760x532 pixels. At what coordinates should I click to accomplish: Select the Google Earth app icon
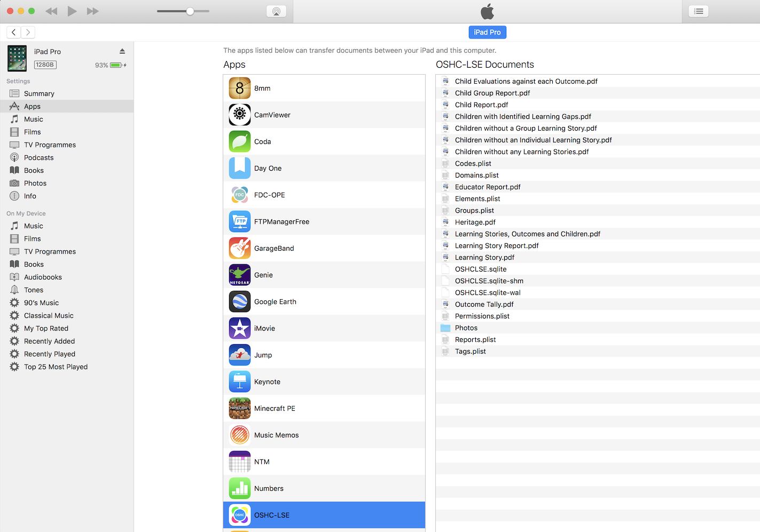[x=240, y=301]
